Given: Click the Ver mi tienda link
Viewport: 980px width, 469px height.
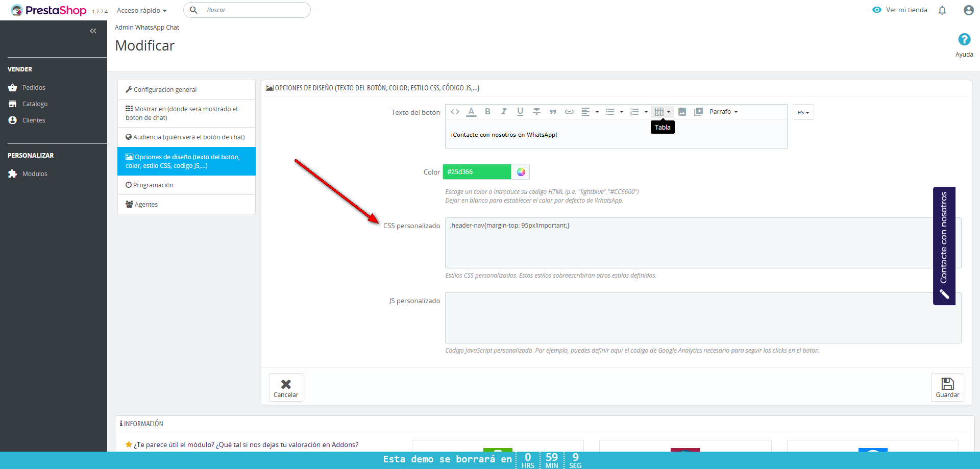Looking at the screenshot, I should pyautogui.click(x=900, y=10).
